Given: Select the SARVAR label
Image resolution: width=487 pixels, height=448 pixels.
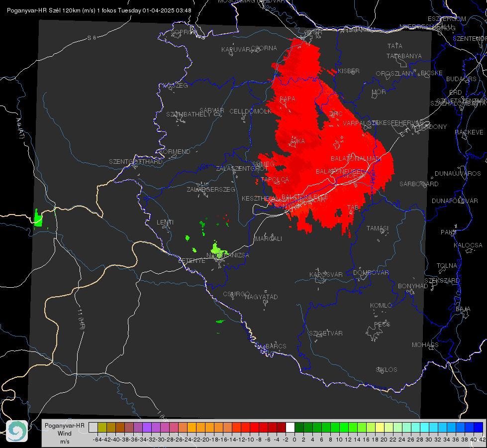Looking at the screenshot, I should (212, 110).
